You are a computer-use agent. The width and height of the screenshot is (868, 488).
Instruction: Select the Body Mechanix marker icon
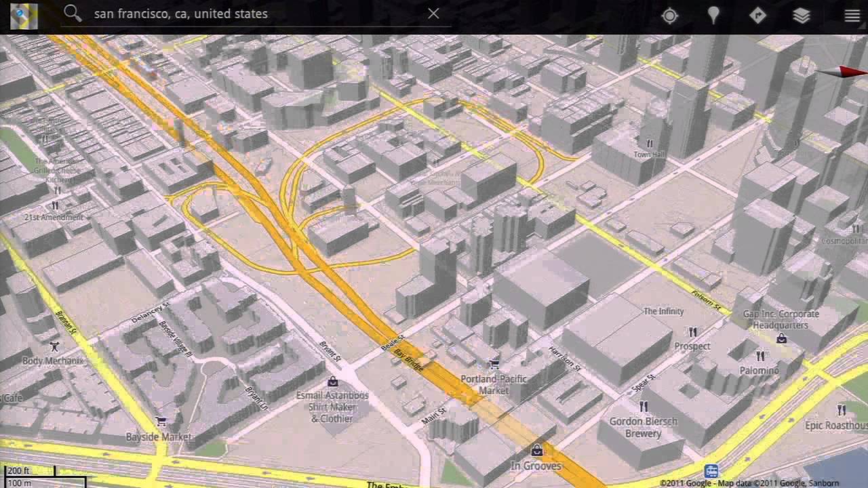click(54, 348)
